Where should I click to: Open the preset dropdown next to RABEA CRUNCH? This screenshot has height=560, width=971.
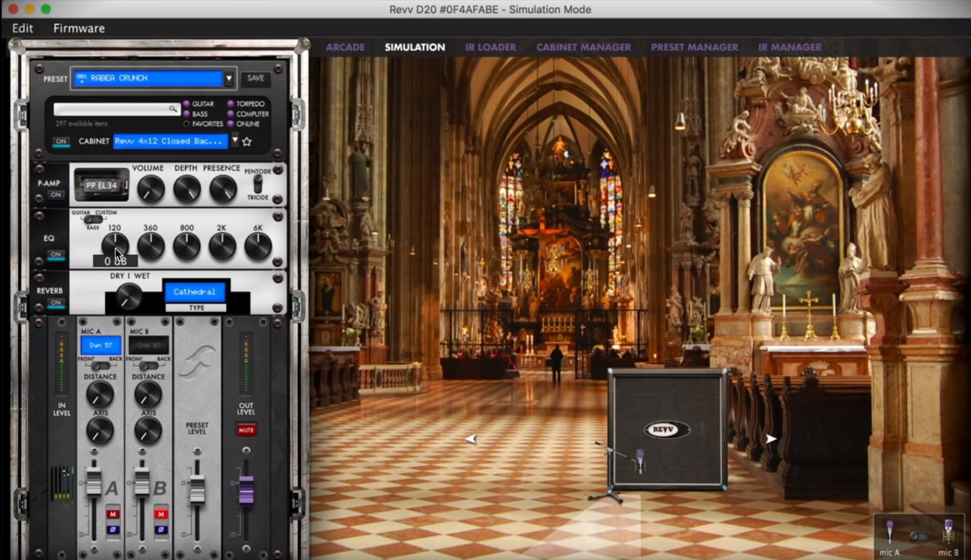229,78
